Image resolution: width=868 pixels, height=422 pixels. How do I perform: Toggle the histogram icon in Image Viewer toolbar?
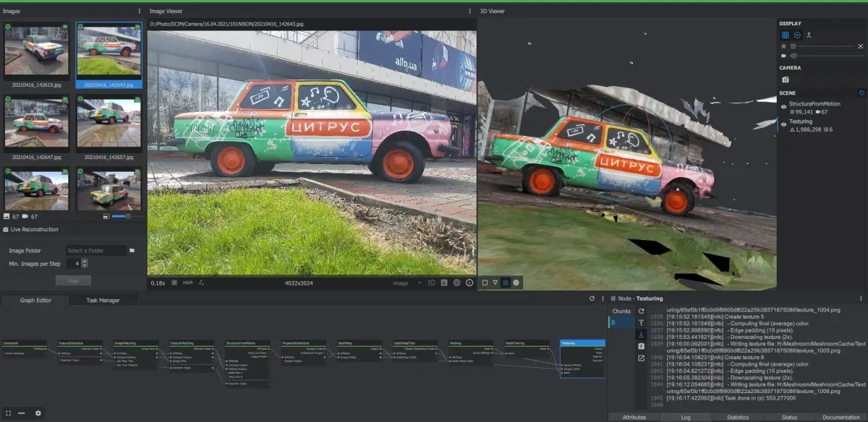tap(444, 283)
